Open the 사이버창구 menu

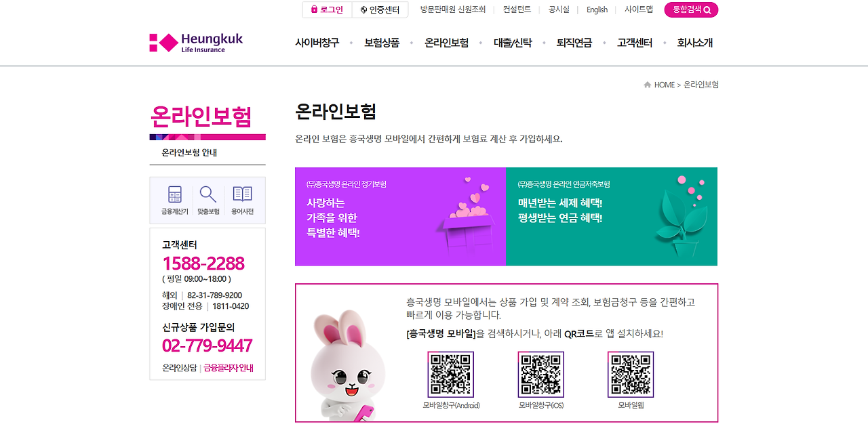[317, 43]
